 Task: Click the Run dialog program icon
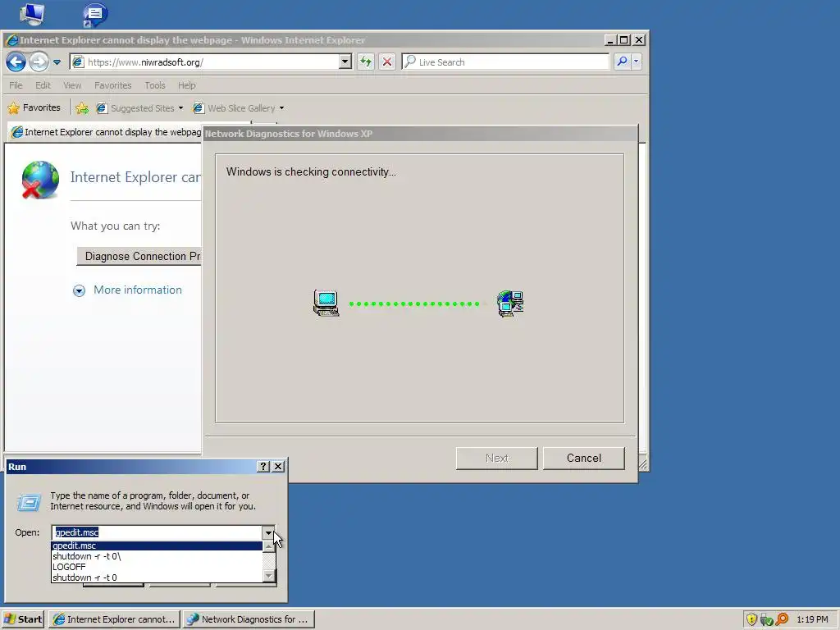click(x=29, y=503)
